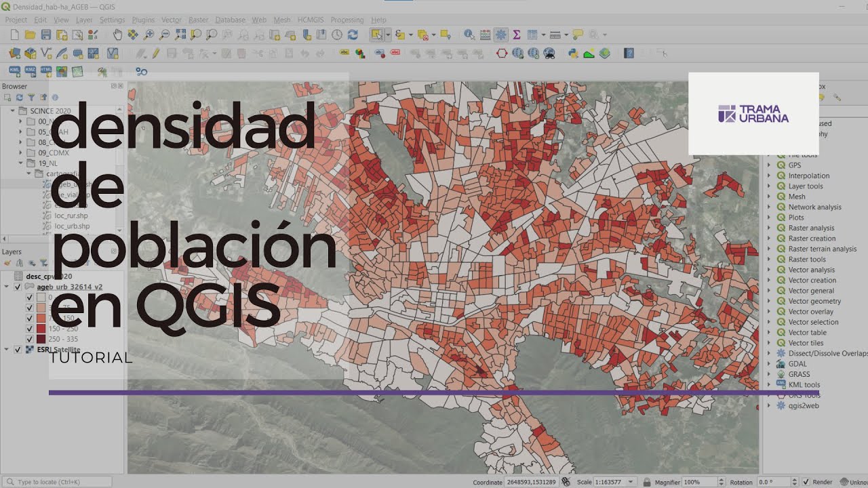Toggle the Processing Toolbox gear icon
The width and height of the screenshot is (868, 488).
tap(501, 35)
